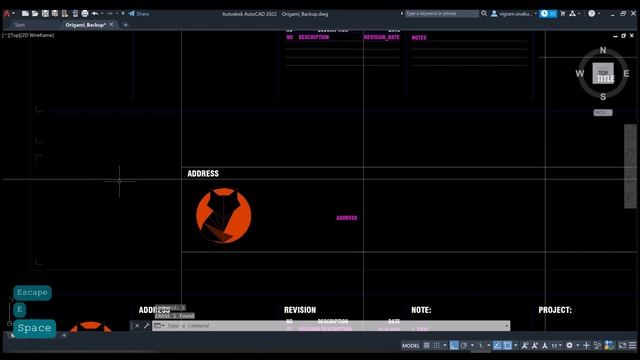640x360 pixels.
Task: Expand the Polar tracking angle dropdown
Action: coord(473,346)
